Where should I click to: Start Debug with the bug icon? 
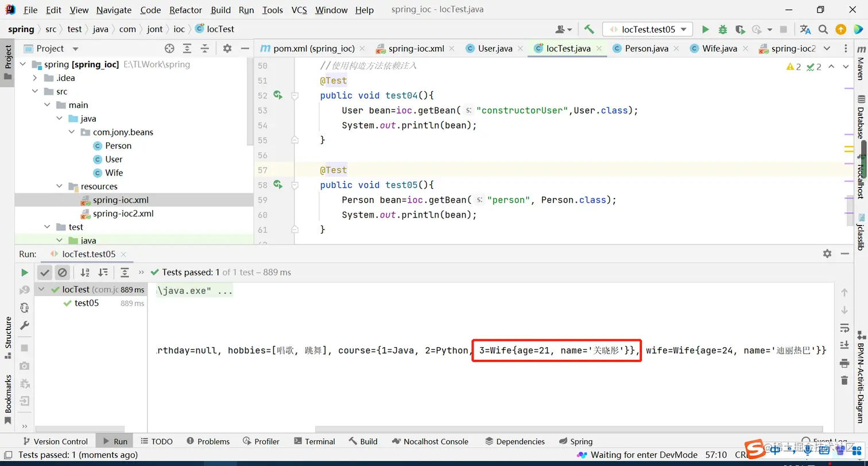(x=723, y=29)
